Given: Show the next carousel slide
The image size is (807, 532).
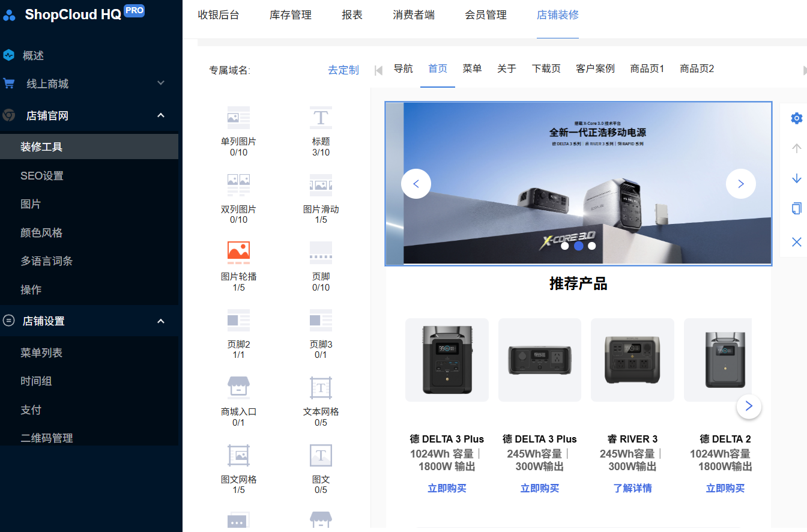Looking at the screenshot, I should (741, 184).
